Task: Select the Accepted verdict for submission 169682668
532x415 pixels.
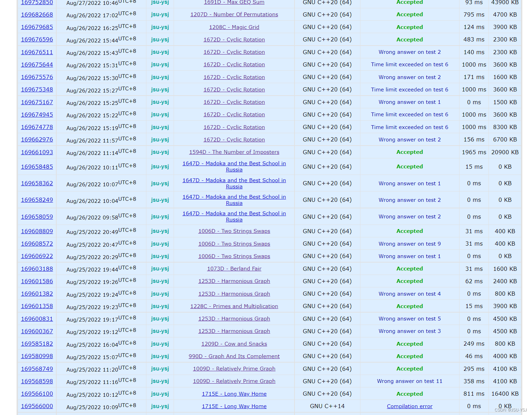Action: pos(409,14)
